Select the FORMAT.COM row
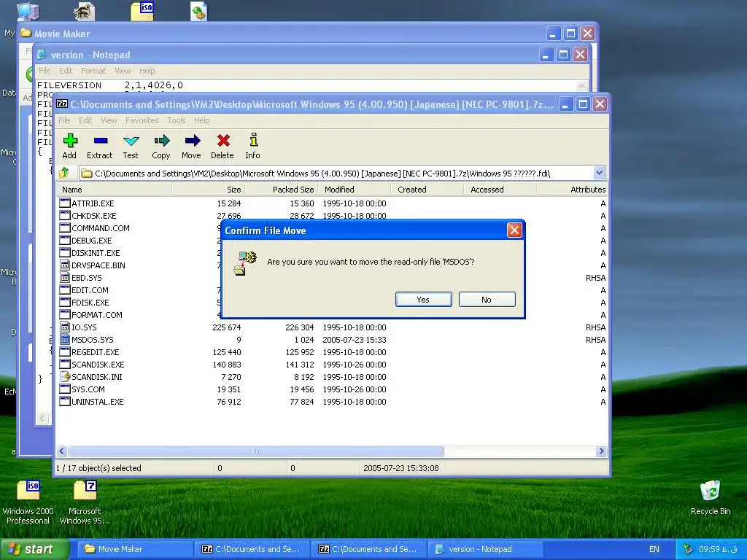Viewport: 747px width, 560px height. [x=332, y=315]
